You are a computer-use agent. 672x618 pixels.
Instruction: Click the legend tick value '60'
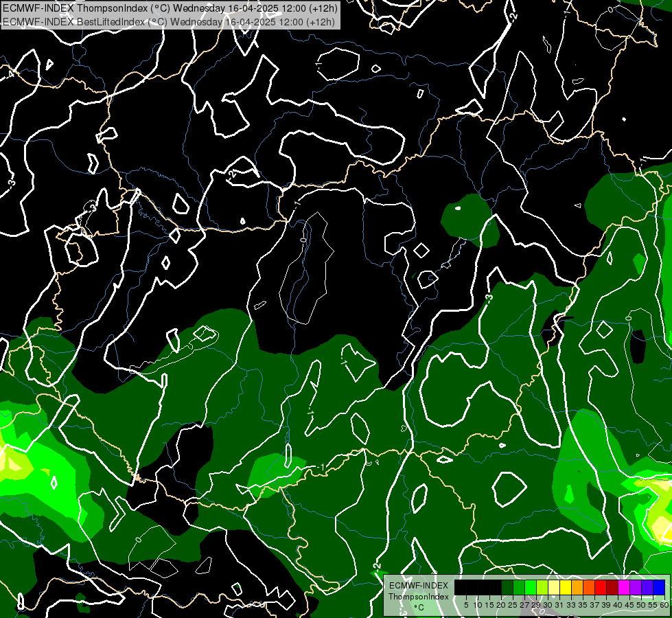pyautogui.click(x=664, y=605)
